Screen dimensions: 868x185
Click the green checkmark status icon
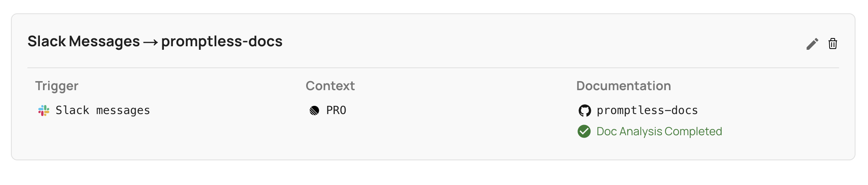click(584, 131)
